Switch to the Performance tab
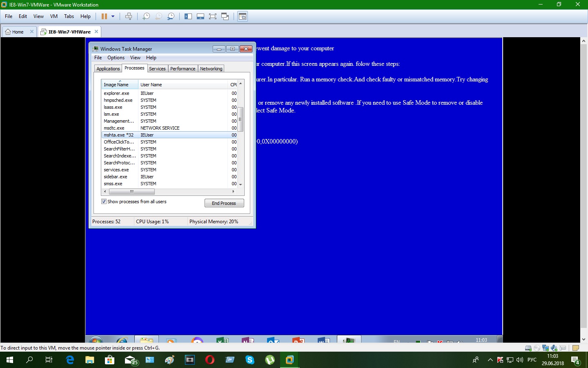Image resolution: width=588 pixels, height=368 pixels. pyautogui.click(x=183, y=69)
